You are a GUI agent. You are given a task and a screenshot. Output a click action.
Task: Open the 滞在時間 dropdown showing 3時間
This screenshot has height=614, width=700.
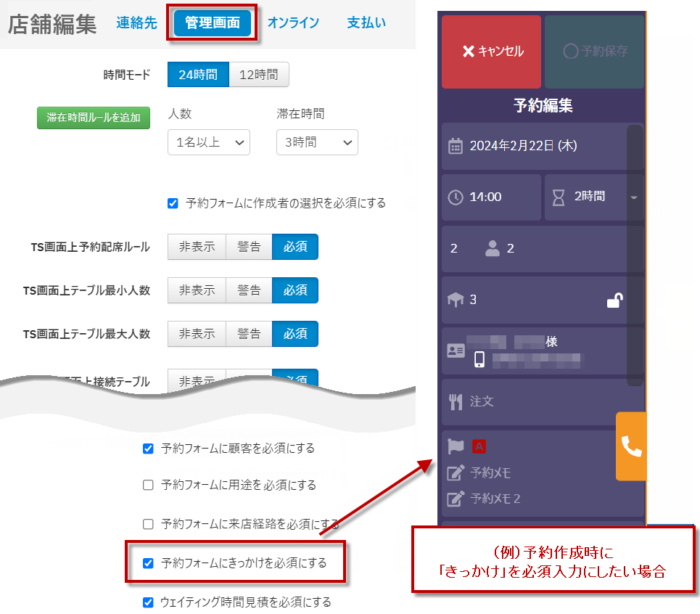click(x=317, y=142)
